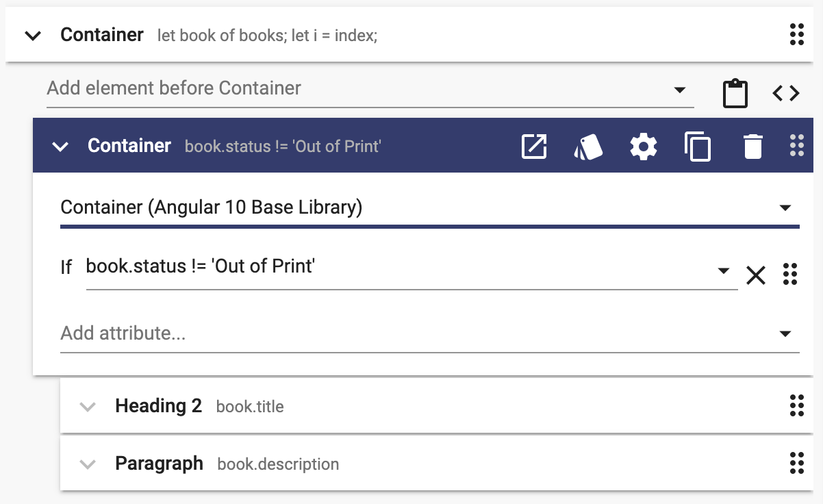The width and height of the screenshot is (823, 504).
Task: Duplicate the selected Container with copy icon
Action: click(698, 147)
